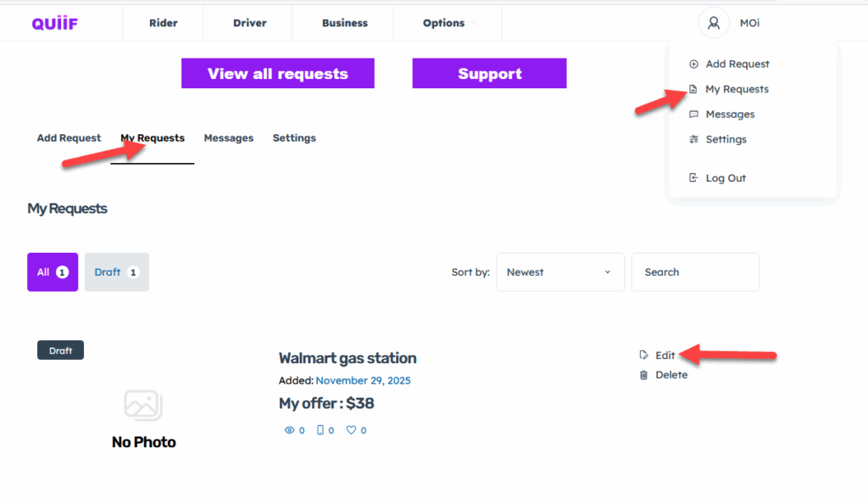Show only Draft requests filter
The width and height of the screenshot is (868, 504).
(x=116, y=272)
